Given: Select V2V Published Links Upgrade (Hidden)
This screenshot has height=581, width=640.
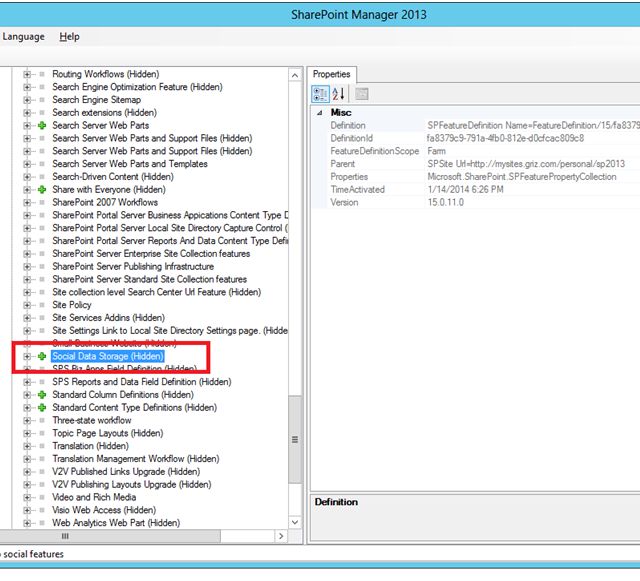Looking at the screenshot, I should click(126, 472).
